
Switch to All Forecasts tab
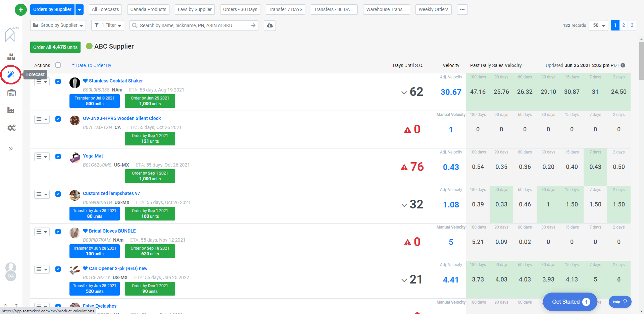point(105,9)
